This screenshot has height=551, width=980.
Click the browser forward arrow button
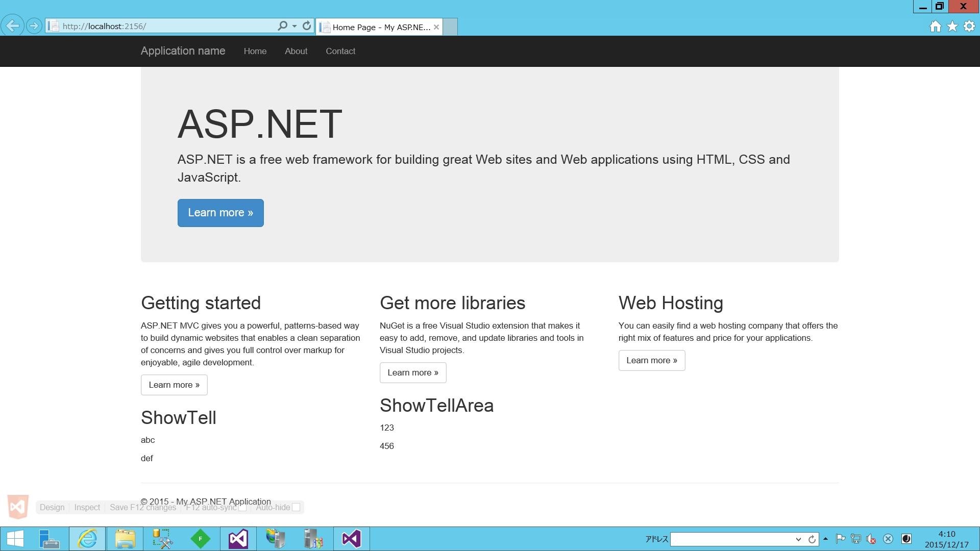pos(34,26)
